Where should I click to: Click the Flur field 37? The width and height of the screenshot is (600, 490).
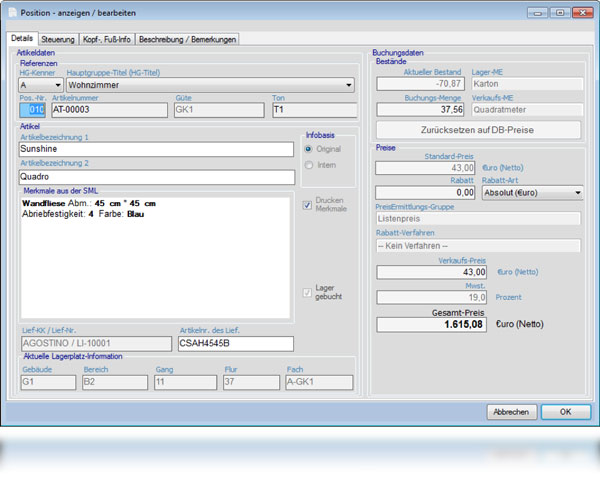coord(251,382)
